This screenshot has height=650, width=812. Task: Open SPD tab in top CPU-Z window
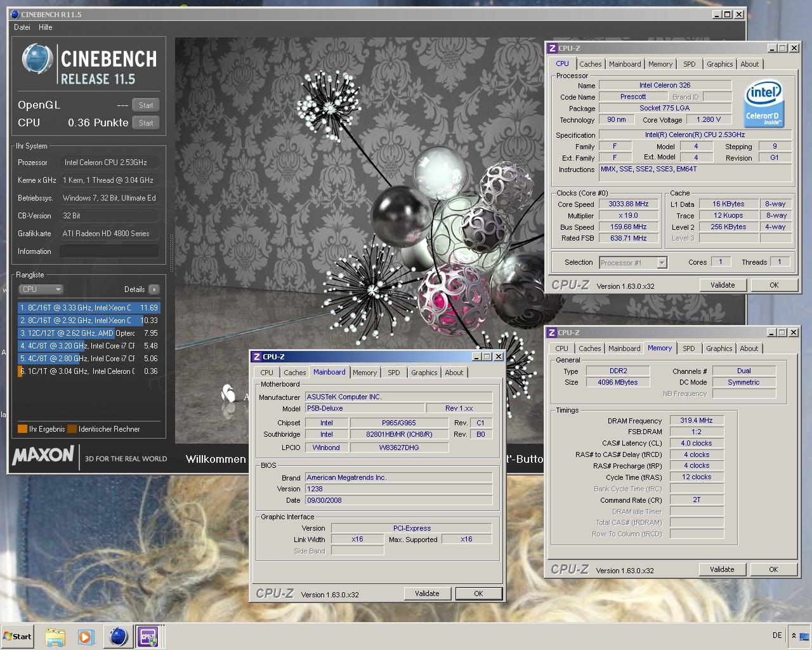[x=690, y=64]
